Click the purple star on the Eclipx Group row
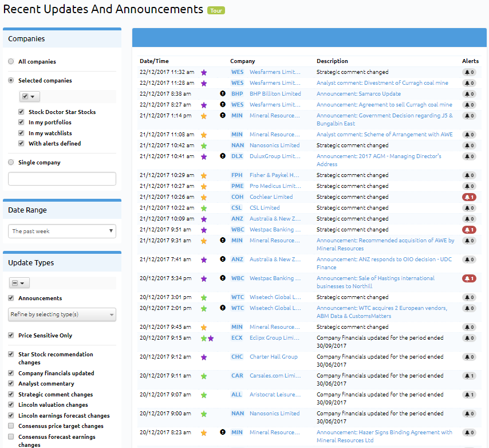 point(211,338)
